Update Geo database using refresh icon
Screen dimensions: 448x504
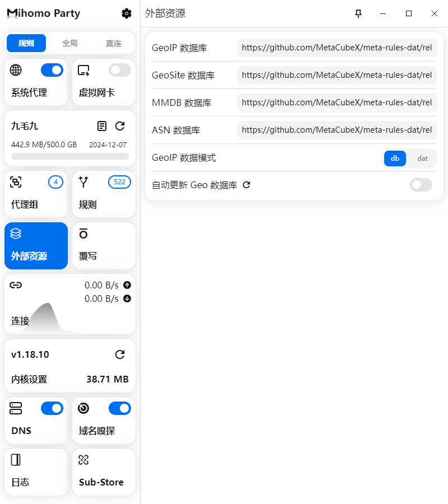tap(246, 185)
